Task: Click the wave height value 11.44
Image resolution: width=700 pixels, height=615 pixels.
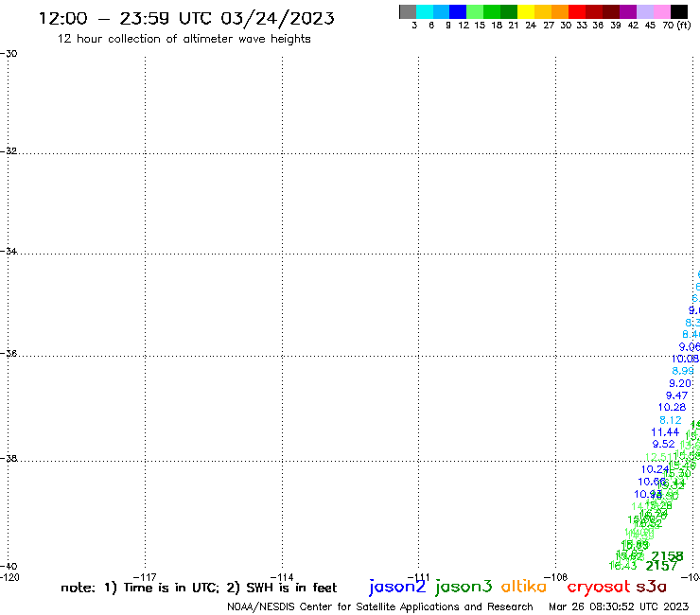Action: pyautogui.click(x=665, y=432)
